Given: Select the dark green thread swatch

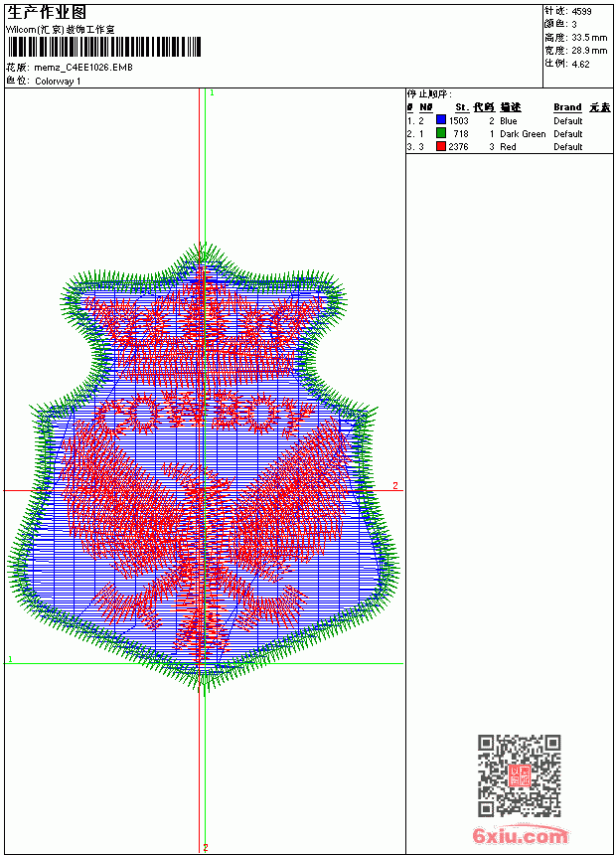Looking at the screenshot, I should 441,133.
